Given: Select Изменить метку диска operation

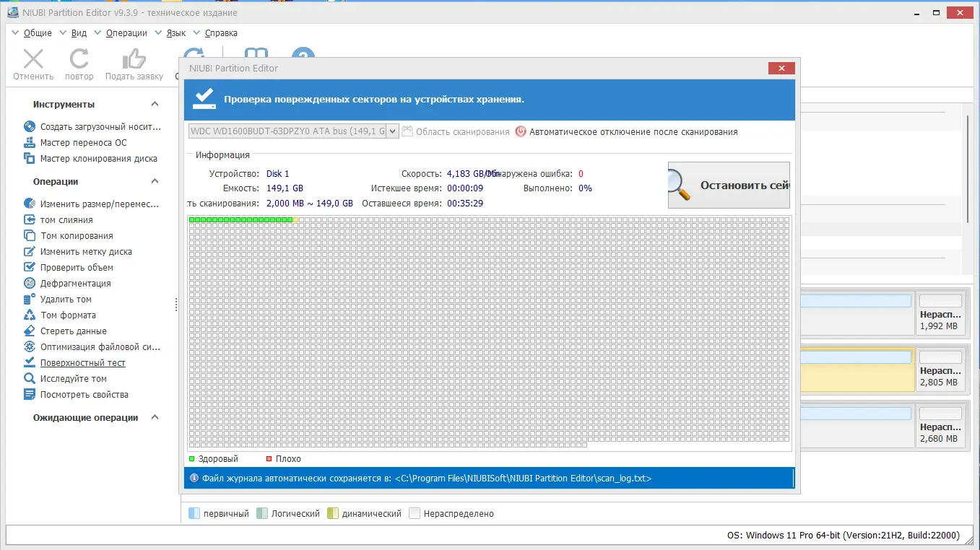Looking at the screenshot, I should (77, 251).
